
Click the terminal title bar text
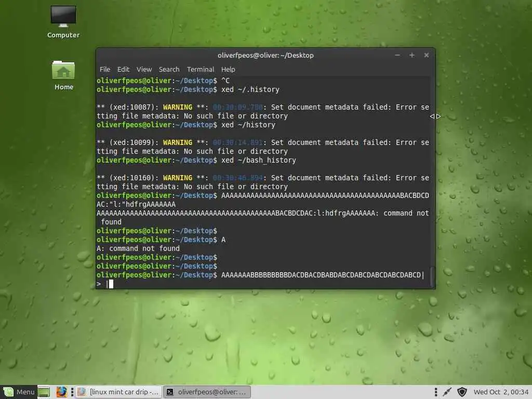click(x=265, y=55)
